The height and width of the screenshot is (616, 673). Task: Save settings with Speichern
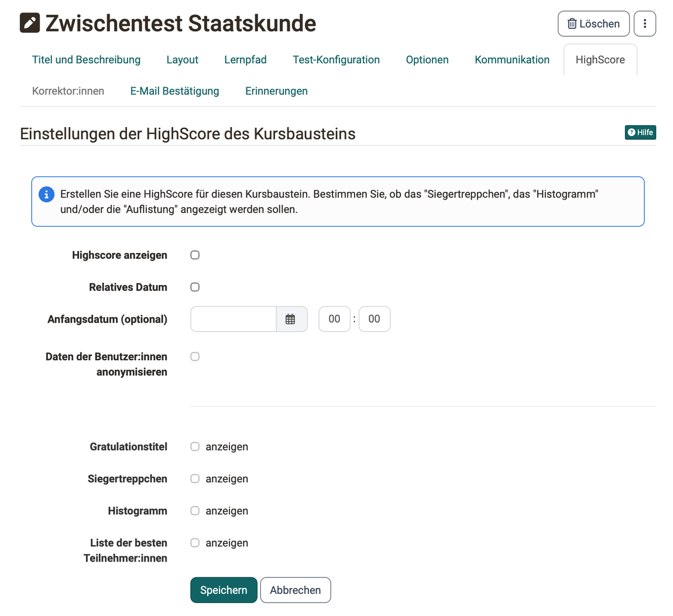[x=224, y=590]
